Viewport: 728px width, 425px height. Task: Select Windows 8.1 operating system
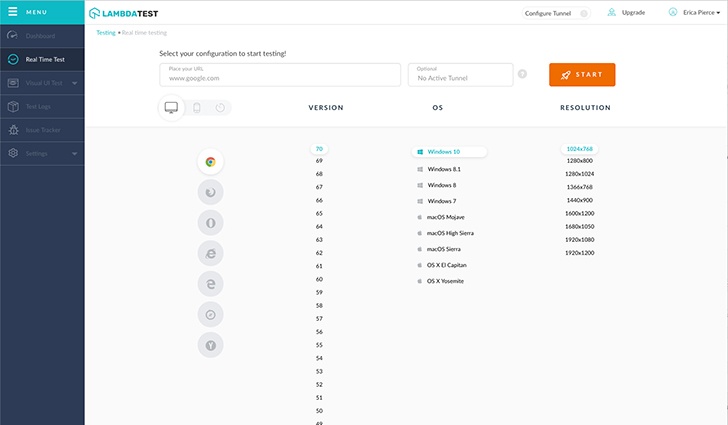[443, 169]
